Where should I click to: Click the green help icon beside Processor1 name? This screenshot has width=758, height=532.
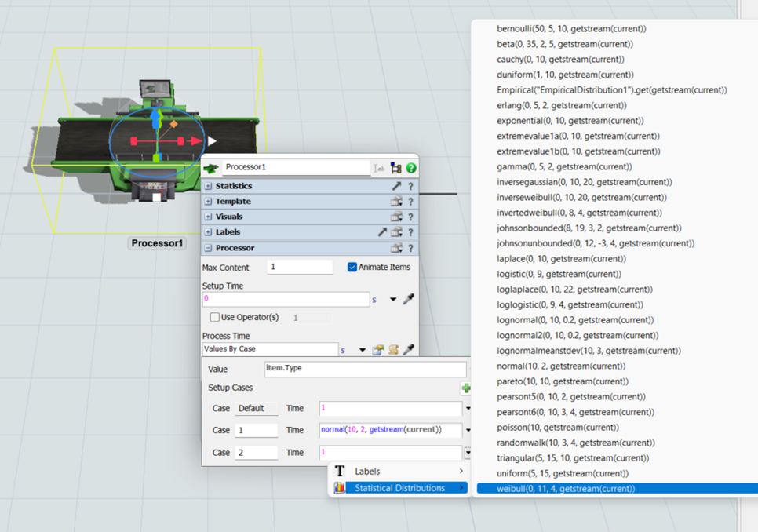tap(411, 168)
